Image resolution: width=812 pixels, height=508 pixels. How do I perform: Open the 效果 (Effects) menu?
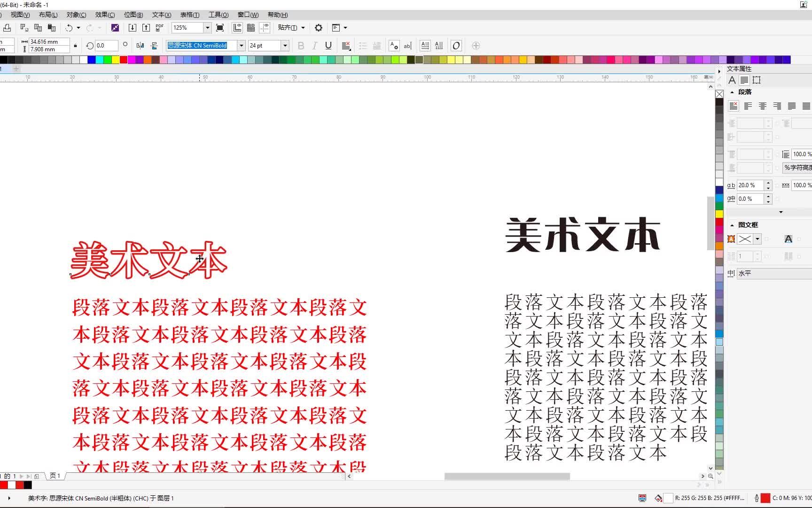click(x=105, y=15)
